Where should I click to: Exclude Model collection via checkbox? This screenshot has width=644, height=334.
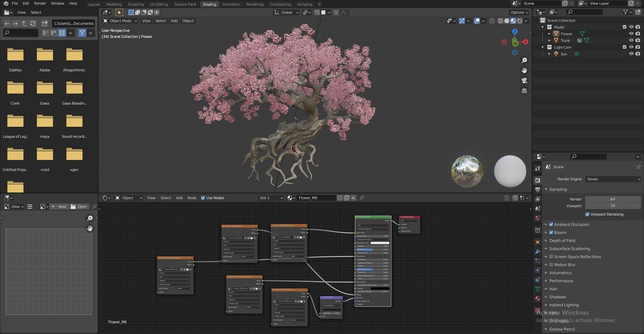(625, 27)
